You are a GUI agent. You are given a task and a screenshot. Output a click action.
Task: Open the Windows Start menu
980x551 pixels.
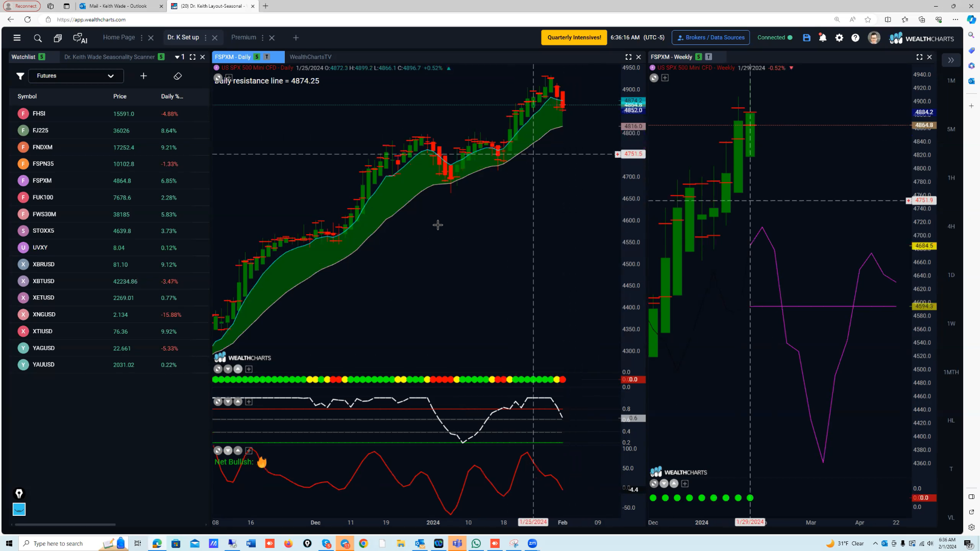pyautogui.click(x=9, y=543)
